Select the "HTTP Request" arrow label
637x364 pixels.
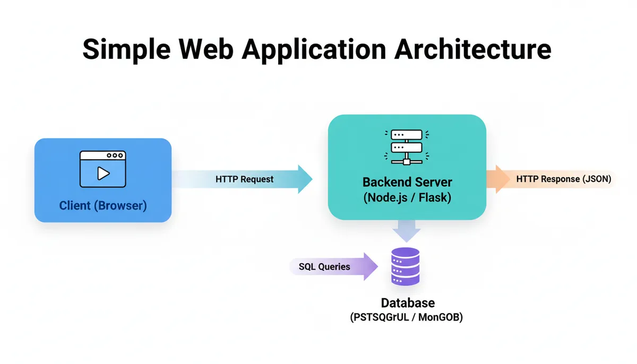point(245,179)
